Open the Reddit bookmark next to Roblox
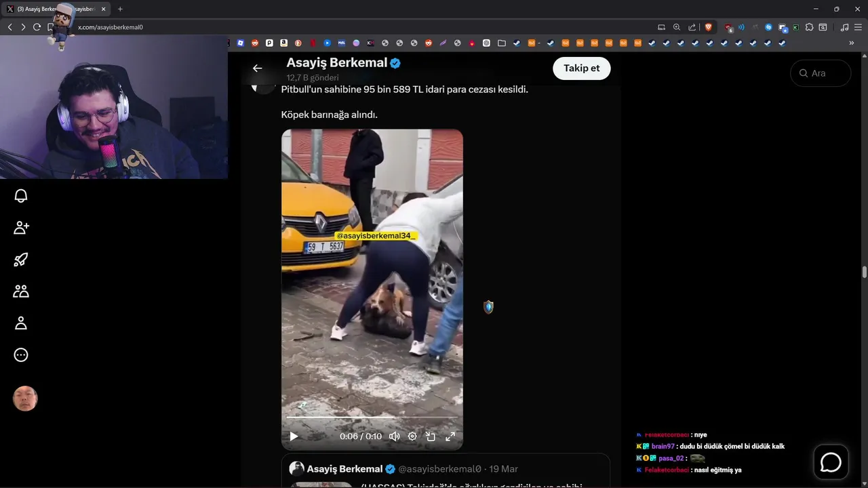Viewport: 868px width, 488px height. 255,43
